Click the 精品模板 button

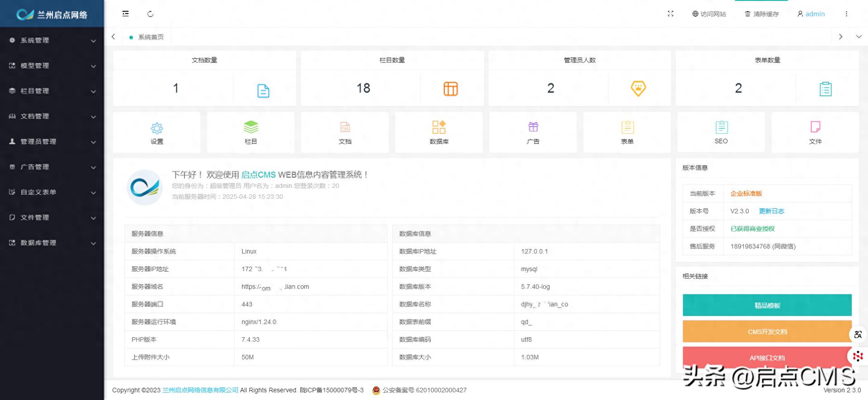pyautogui.click(x=767, y=306)
